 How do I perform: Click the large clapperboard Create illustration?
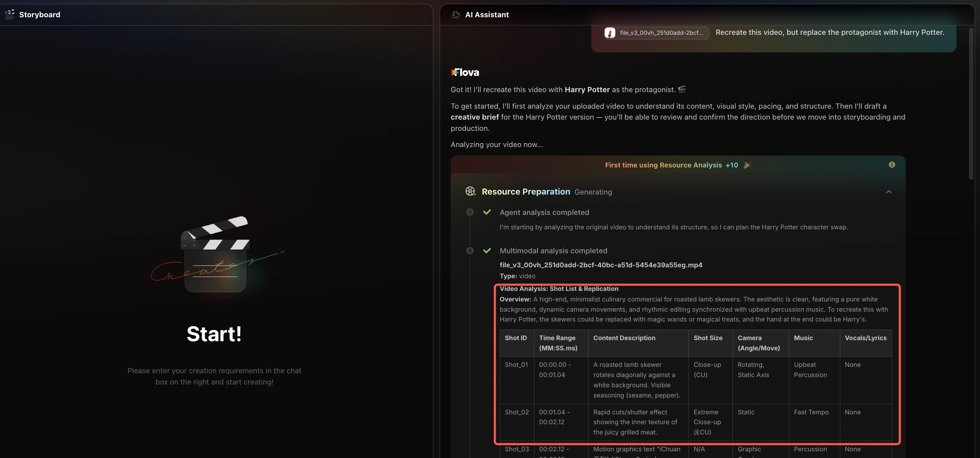tap(215, 254)
